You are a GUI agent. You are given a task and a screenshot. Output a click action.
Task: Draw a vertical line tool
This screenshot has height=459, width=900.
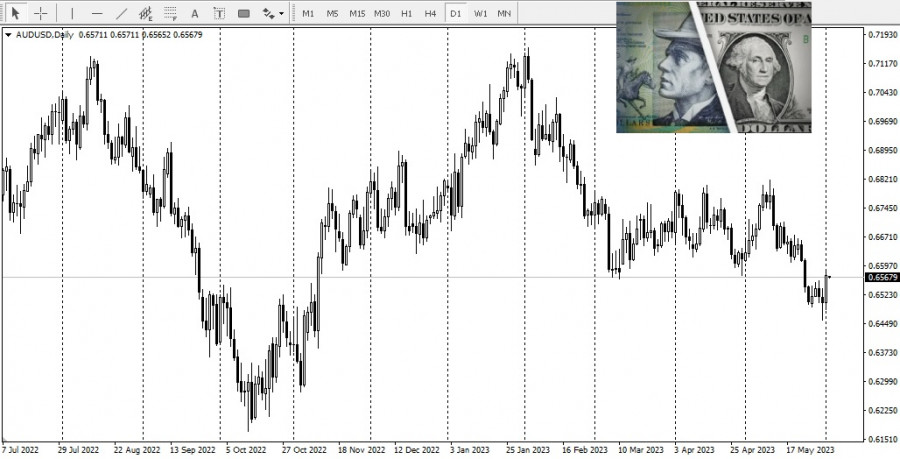(x=72, y=13)
